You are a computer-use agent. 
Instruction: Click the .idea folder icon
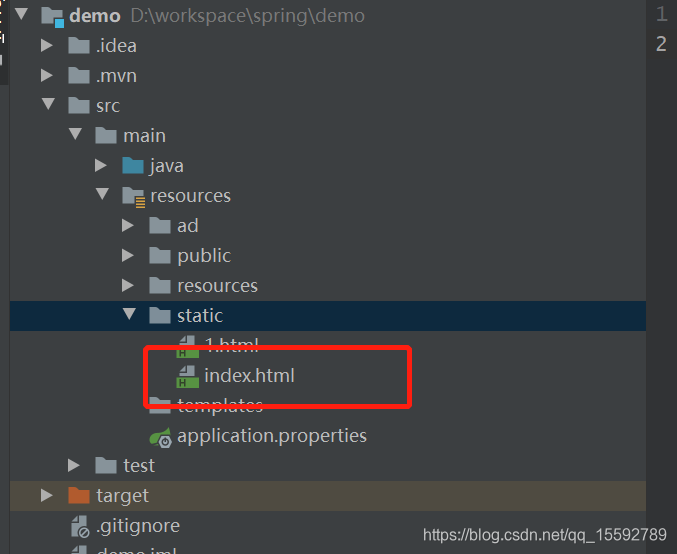coord(79,45)
